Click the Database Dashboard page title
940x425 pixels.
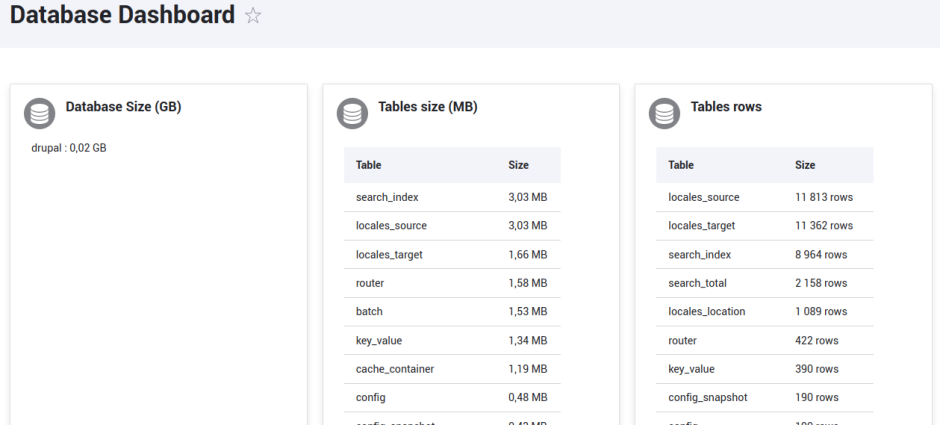(x=122, y=16)
